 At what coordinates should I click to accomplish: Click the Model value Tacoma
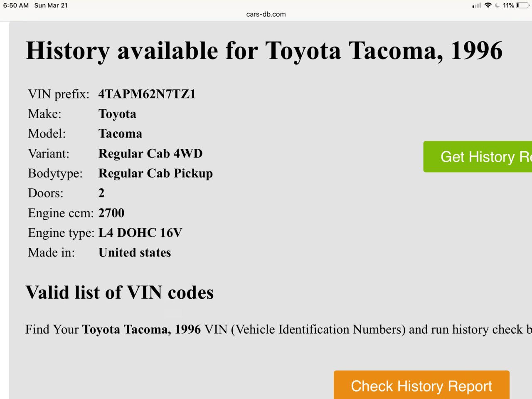click(x=120, y=133)
